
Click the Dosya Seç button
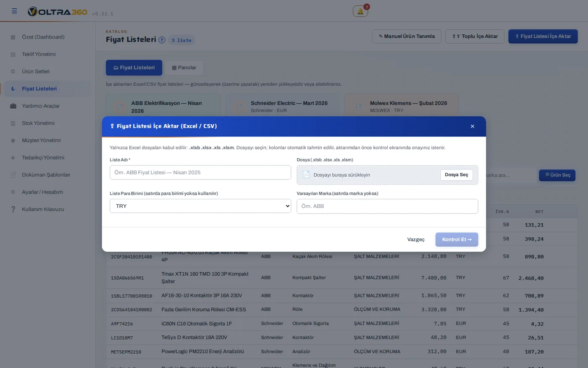tap(457, 175)
